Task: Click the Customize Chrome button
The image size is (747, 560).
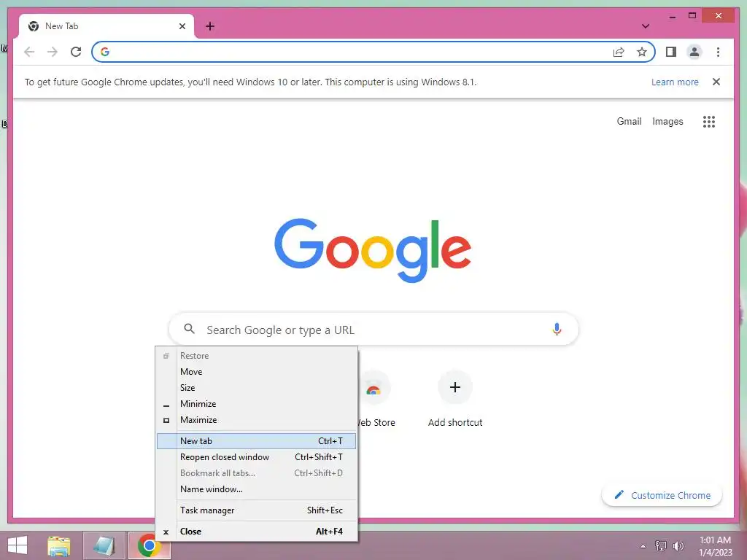Action: click(x=662, y=495)
